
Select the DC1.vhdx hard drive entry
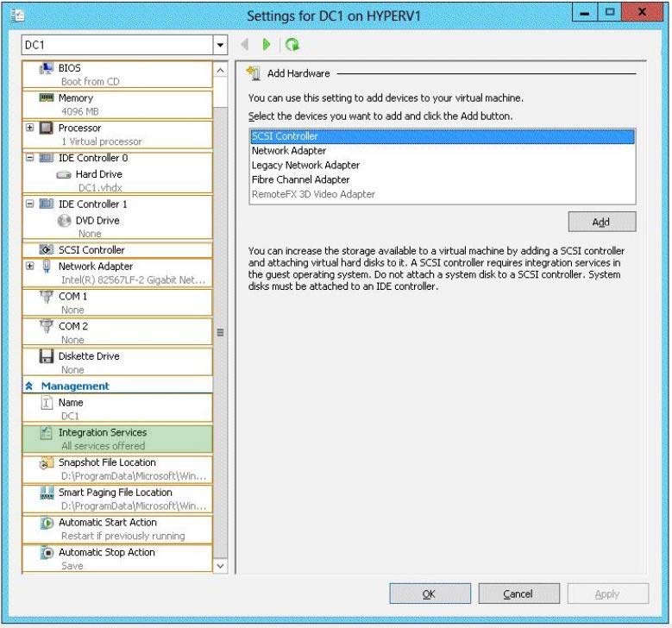click(x=117, y=181)
